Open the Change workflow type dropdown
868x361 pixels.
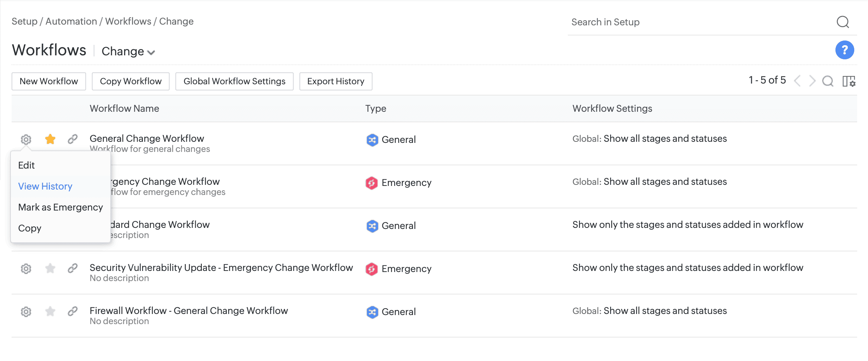pyautogui.click(x=127, y=51)
